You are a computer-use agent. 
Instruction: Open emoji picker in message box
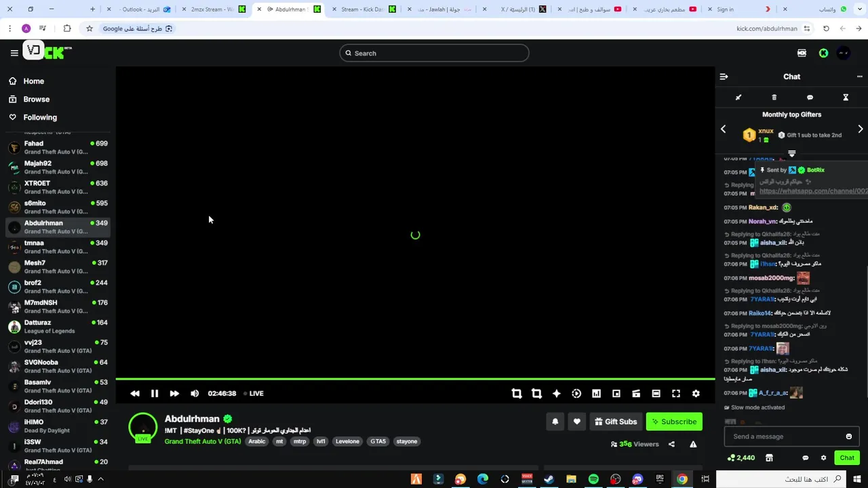(x=848, y=436)
